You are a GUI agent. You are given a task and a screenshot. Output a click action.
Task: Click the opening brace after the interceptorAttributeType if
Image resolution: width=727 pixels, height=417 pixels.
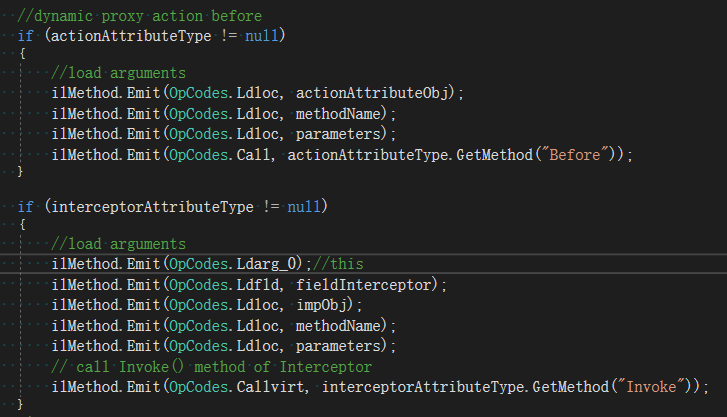click(22, 225)
